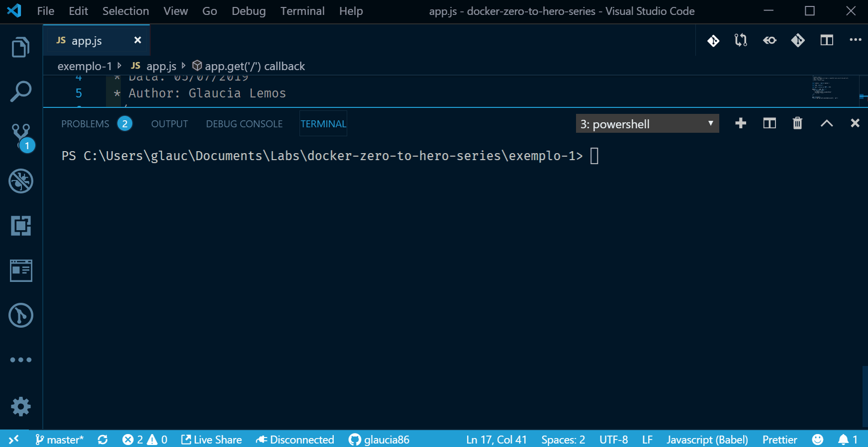The image size is (868, 447).
Task: Open the Extensions view in activity bar
Action: pyautogui.click(x=21, y=226)
